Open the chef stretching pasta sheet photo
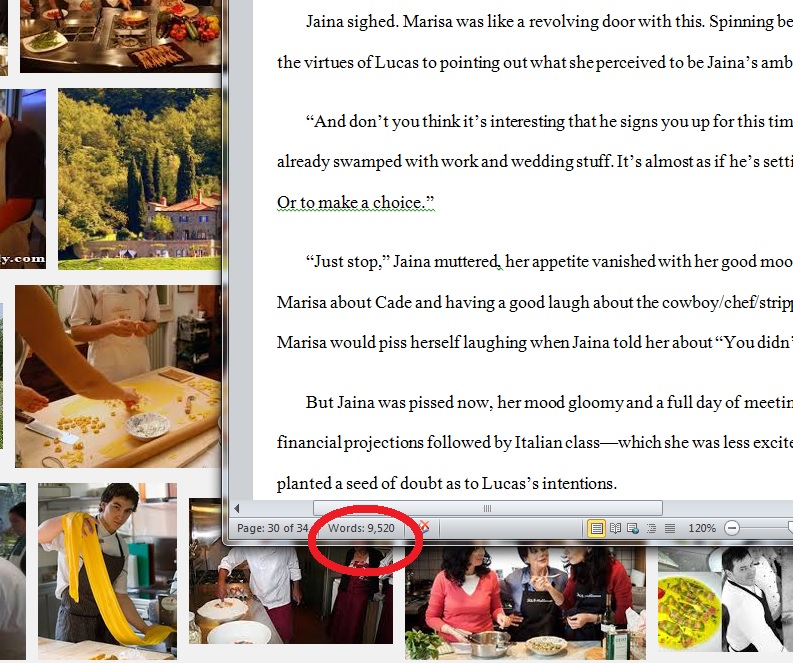Image resolution: width=793 pixels, height=663 pixels. pos(108,571)
